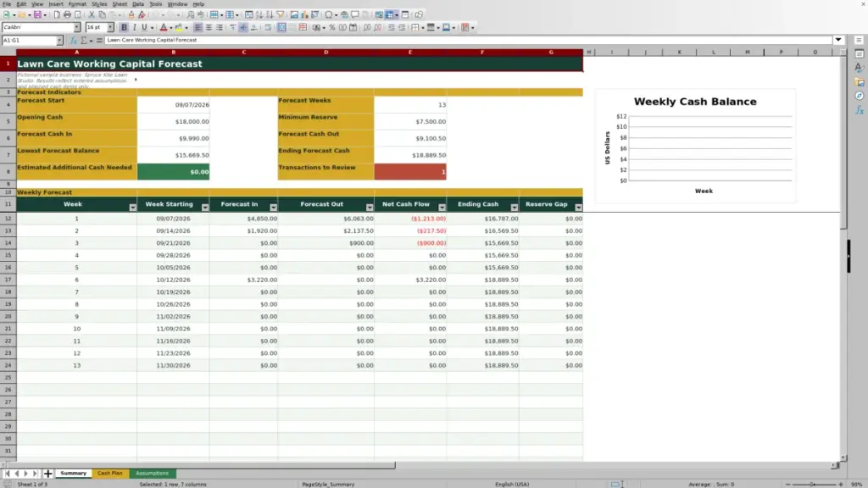The image size is (868, 488).
Task: Switch to the Assumptions sheet tab
Action: point(153,473)
